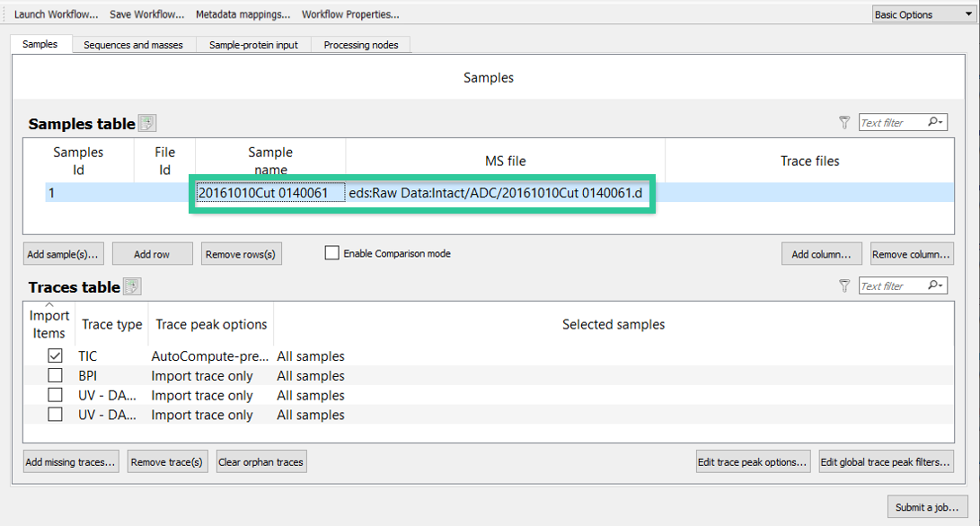Uncheck the TIC import checkbox
980x526 pixels.
(x=55, y=355)
